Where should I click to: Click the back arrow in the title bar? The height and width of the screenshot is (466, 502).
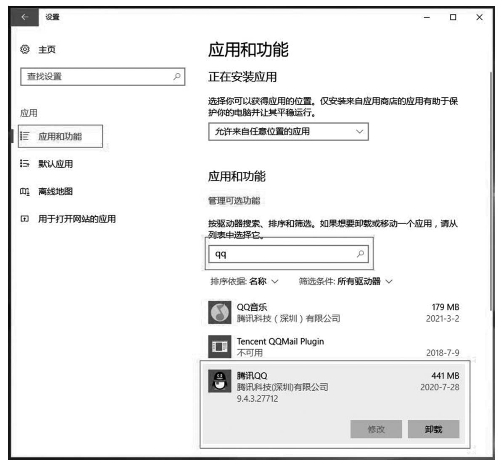pos(25,17)
